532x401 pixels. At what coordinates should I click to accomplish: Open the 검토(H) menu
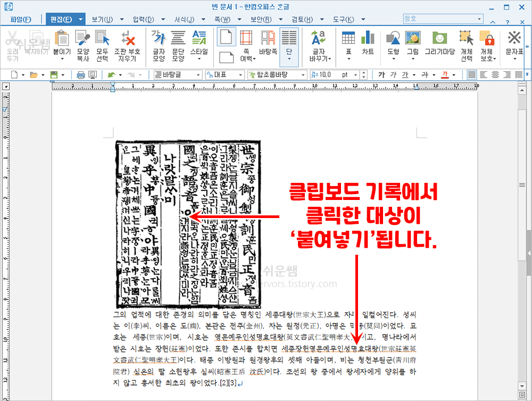[302, 19]
